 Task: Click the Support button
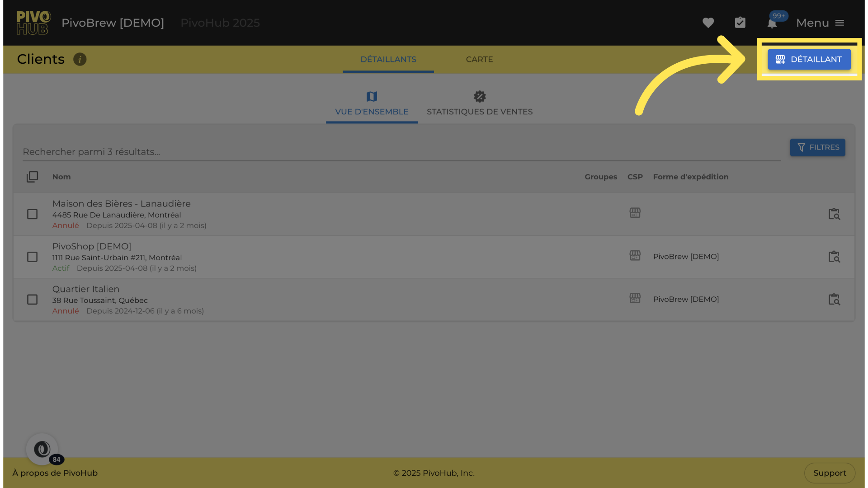[829, 473]
